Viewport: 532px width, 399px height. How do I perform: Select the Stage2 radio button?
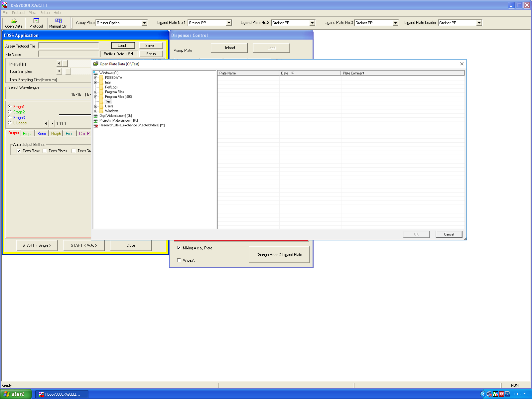10,112
